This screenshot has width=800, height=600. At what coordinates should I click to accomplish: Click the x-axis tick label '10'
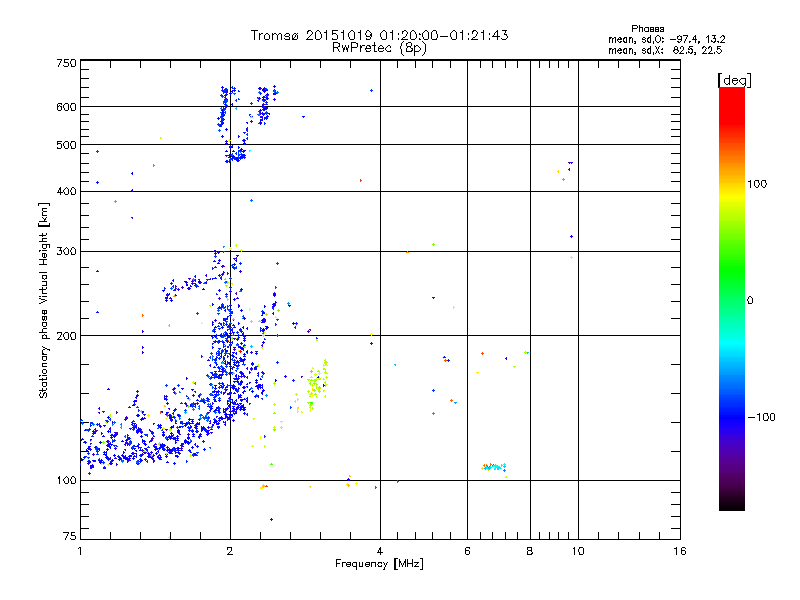(x=578, y=551)
